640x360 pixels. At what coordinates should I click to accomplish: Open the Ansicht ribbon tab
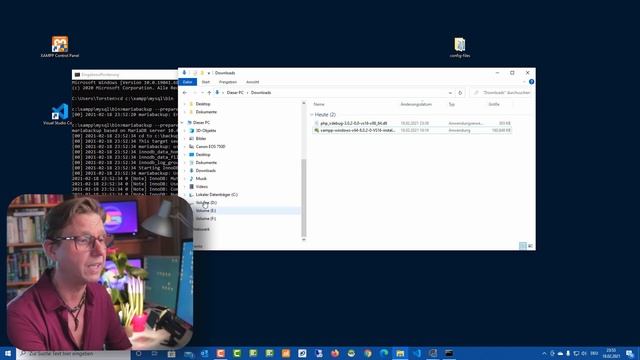(x=252, y=82)
